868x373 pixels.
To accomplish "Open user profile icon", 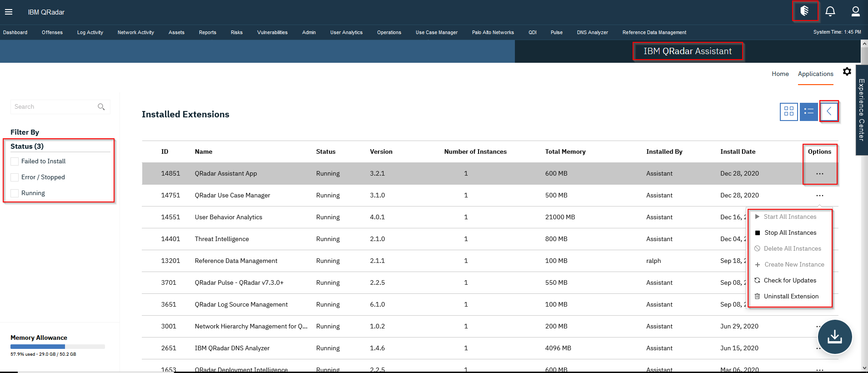I will coord(855,11).
